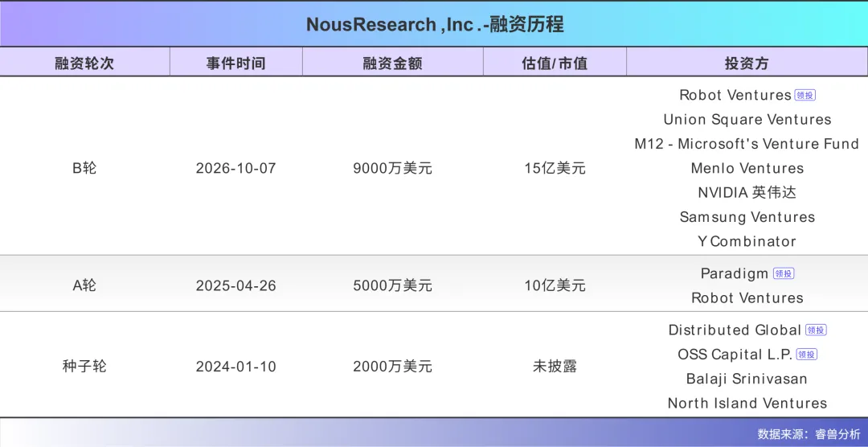Click the 领投 badge beside B轮 Robot Ventures
This screenshot has height=447, width=868.
[x=805, y=96]
